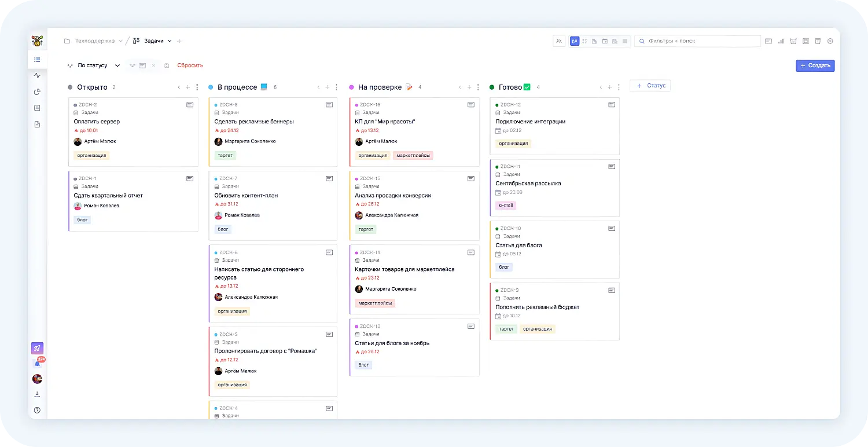
Task: Open notifications bell with 374 badge
Action: pos(38,363)
